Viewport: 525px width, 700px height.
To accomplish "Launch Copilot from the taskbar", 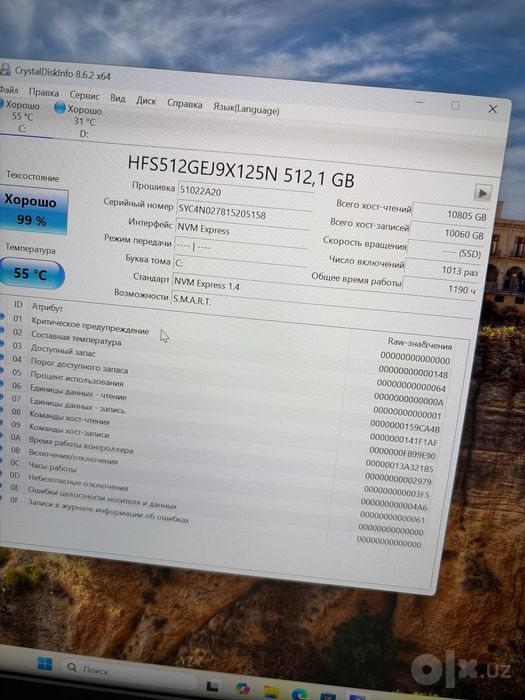I will (242, 689).
